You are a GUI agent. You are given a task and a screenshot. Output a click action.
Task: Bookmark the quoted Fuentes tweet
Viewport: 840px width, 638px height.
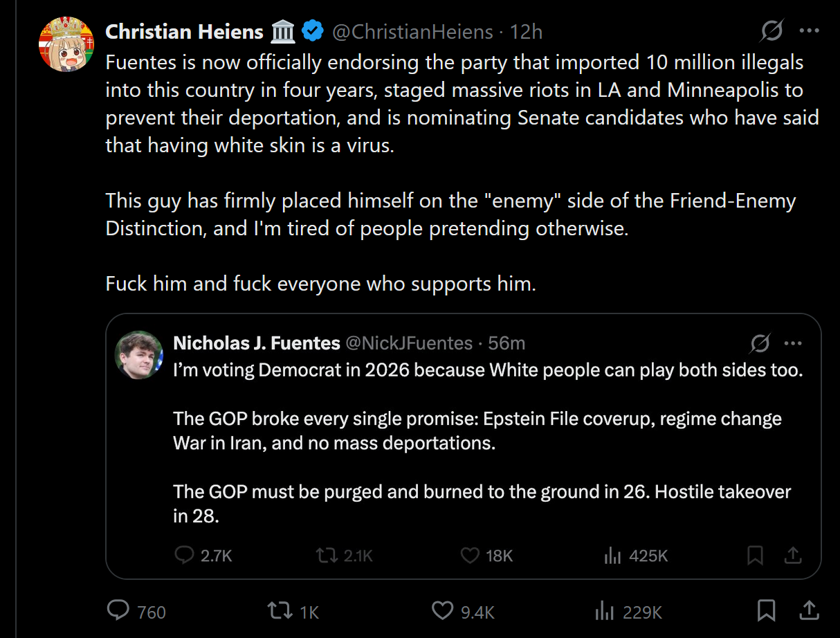click(x=755, y=555)
